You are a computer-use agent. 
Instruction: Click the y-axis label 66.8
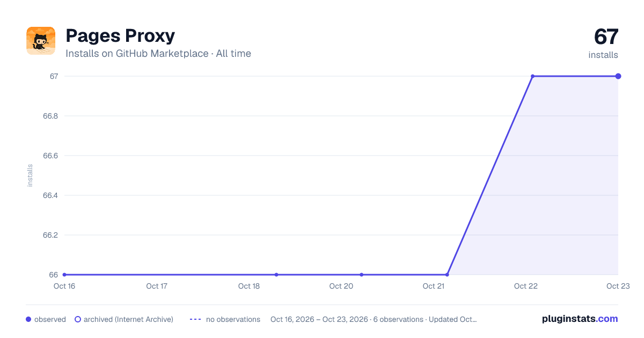pos(50,116)
